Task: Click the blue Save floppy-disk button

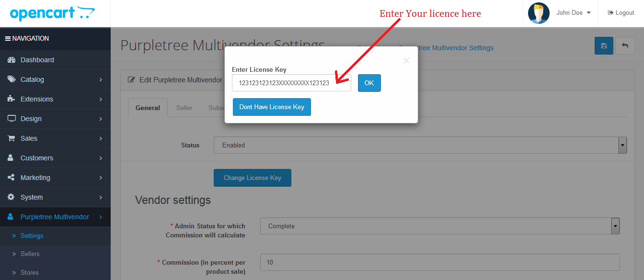Action: point(604,45)
